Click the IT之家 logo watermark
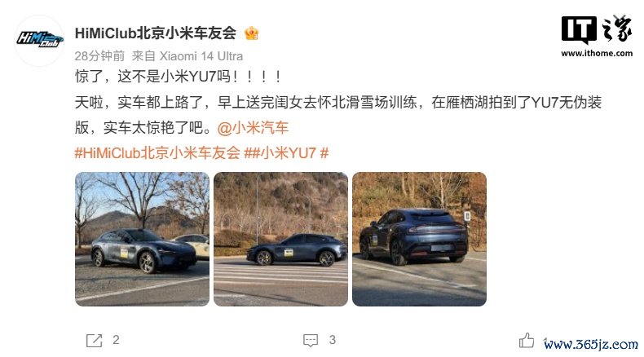644x357 pixels. tap(597, 29)
